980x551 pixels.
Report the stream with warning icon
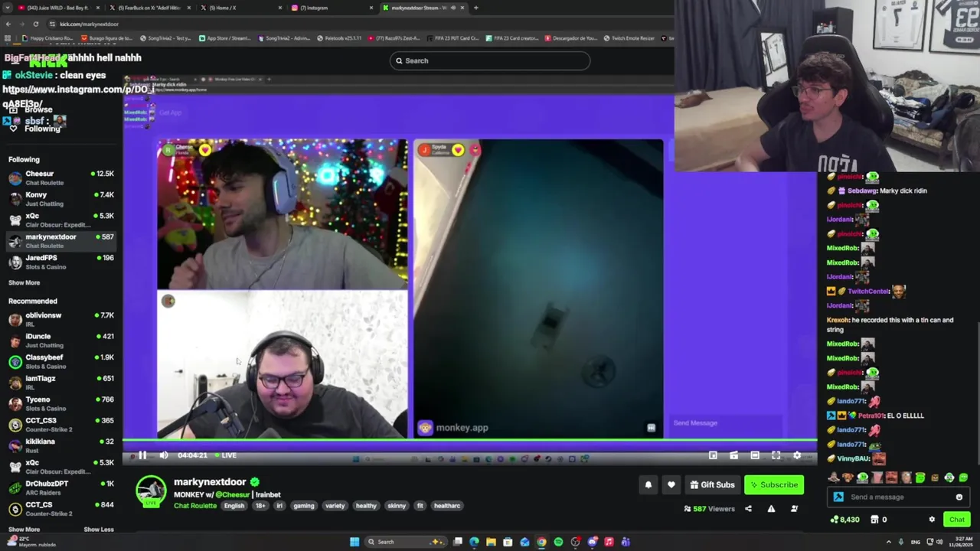771,509
